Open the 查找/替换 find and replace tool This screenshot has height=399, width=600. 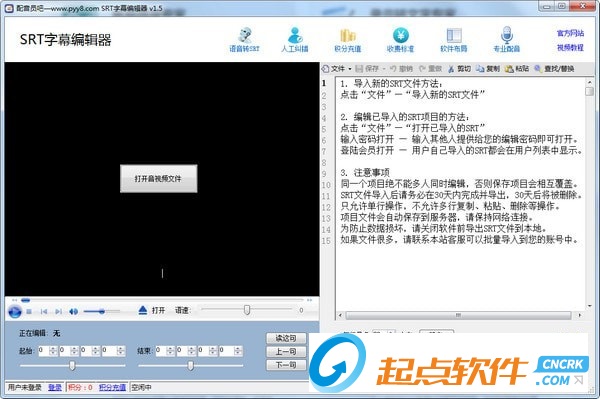pos(554,69)
